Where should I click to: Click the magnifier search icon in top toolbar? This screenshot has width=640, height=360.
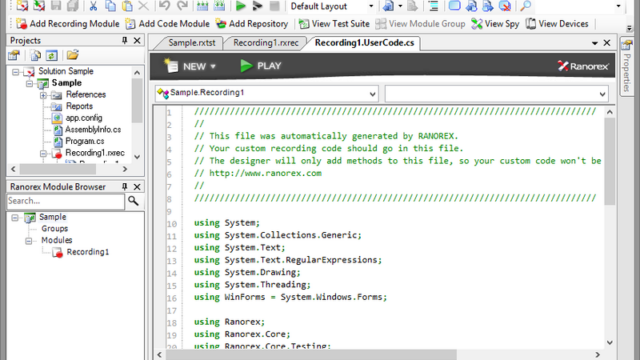526,6
